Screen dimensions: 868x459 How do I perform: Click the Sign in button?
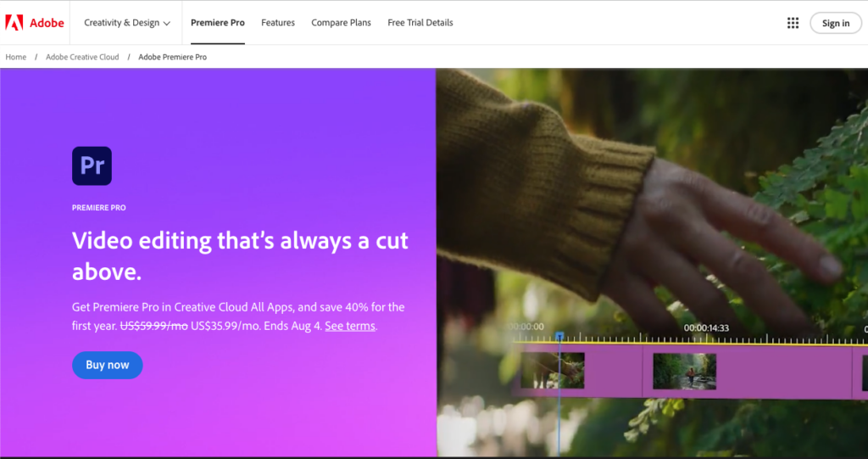click(835, 23)
